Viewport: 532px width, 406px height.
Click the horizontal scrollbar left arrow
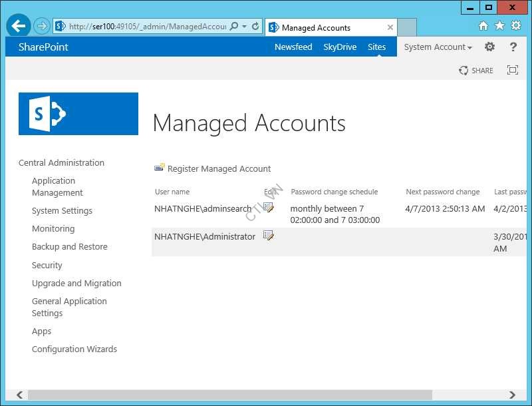(20, 395)
